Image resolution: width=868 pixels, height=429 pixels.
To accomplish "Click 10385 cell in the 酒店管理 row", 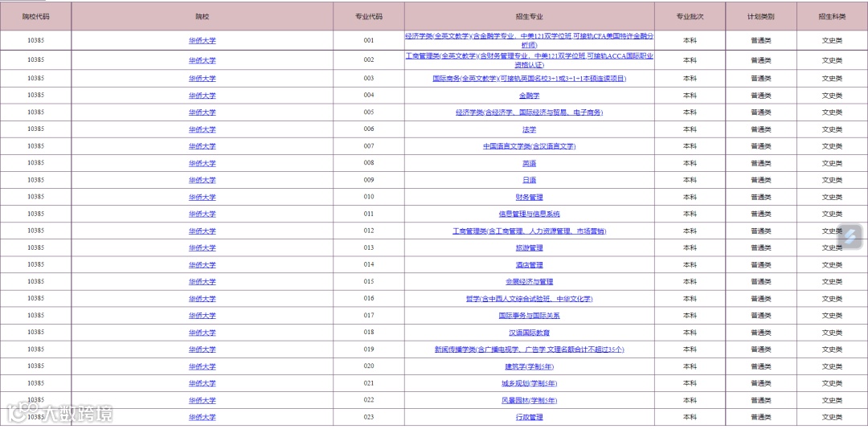I will (x=36, y=265).
